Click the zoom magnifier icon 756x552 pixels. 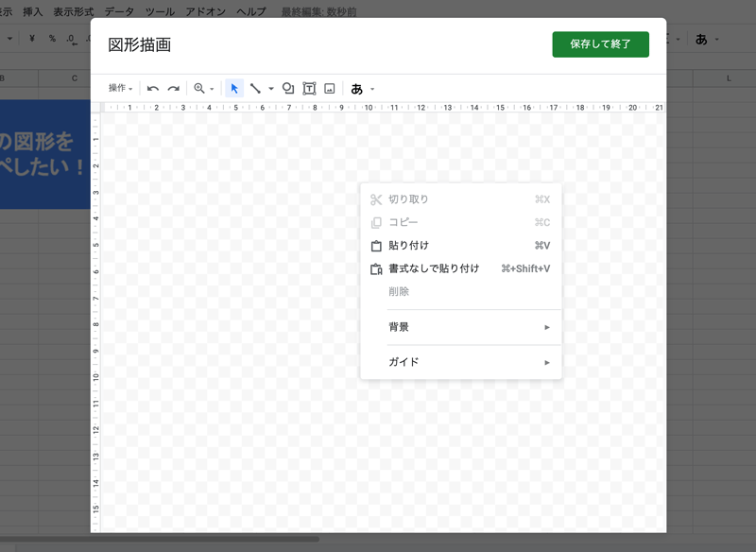(199, 88)
